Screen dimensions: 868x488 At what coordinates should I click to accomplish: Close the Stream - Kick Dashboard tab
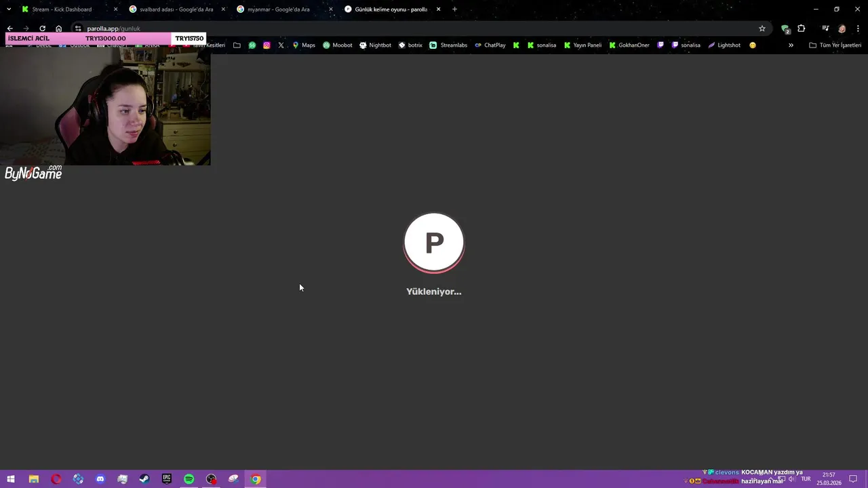115,9
